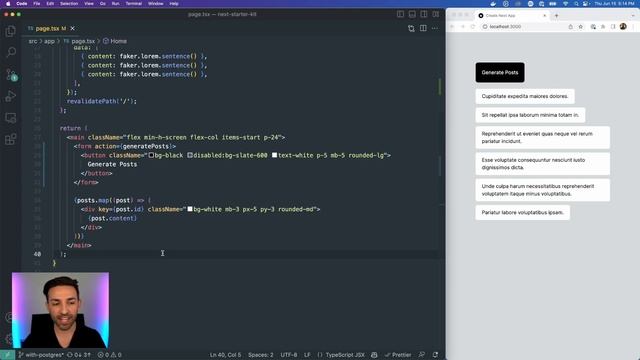Click 'TypeScript JSX' language mode
The height and width of the screenshot is (360, 640).
345,355
